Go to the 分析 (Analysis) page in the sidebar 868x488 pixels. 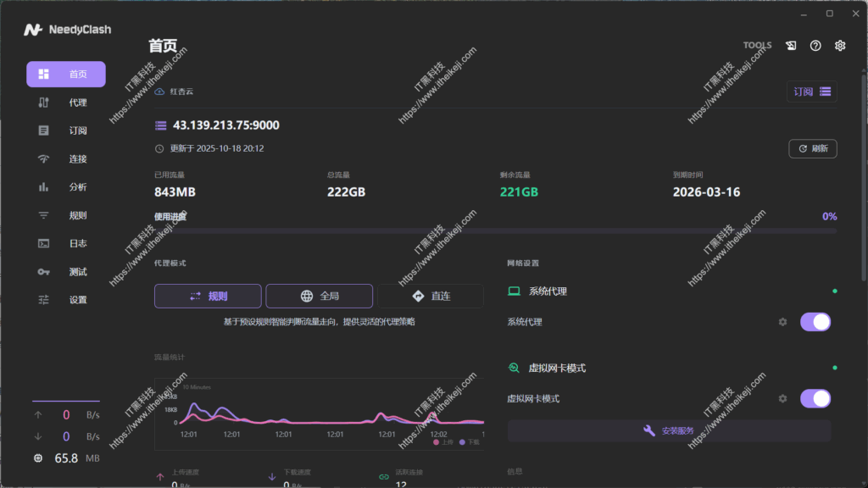(66, 187)
